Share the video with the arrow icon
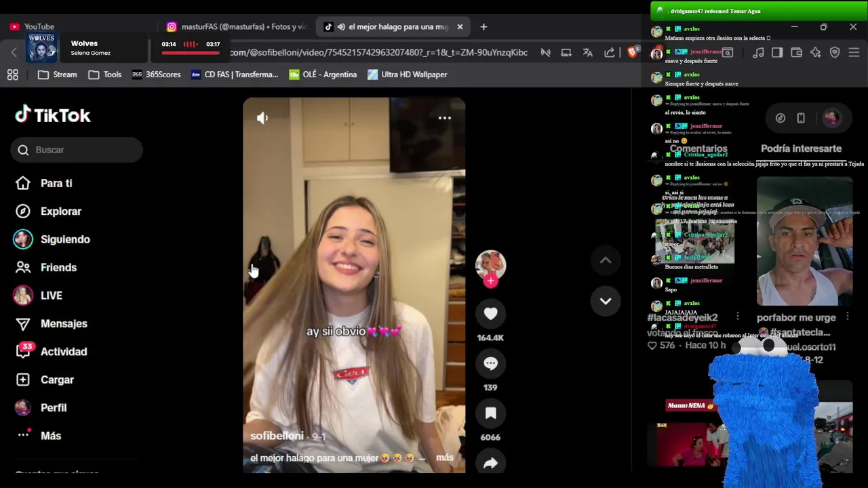 pos(490,463)
